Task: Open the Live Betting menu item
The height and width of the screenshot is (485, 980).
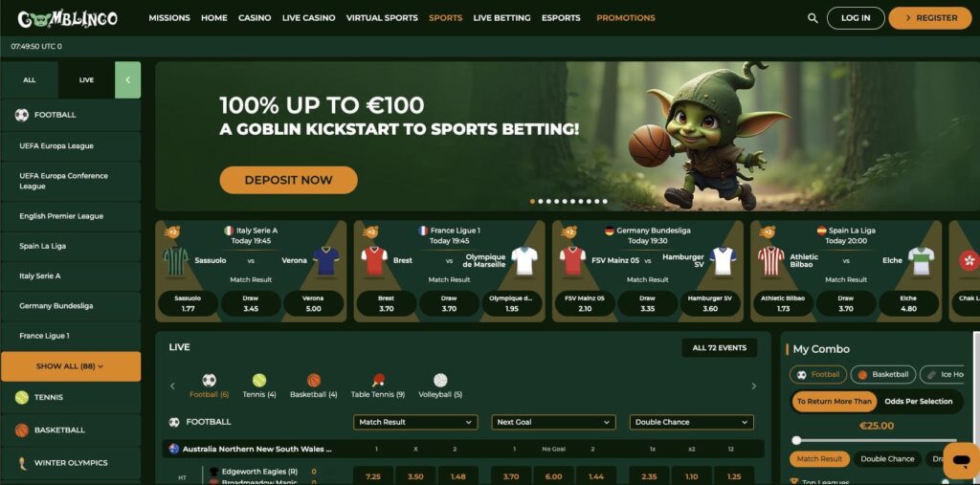Action: tap(501, 18)
